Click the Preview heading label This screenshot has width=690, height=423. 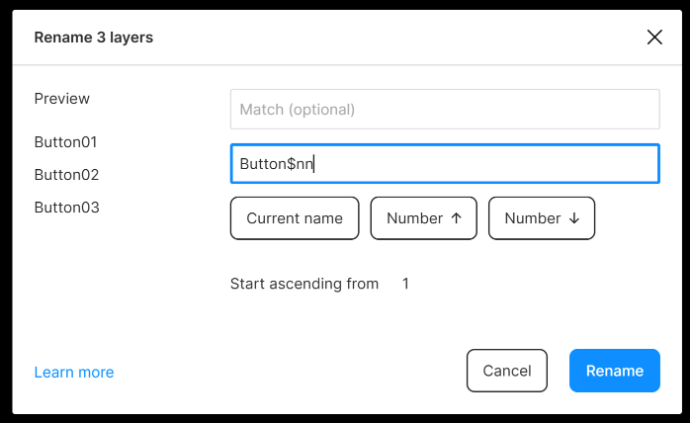coord(62,99)
